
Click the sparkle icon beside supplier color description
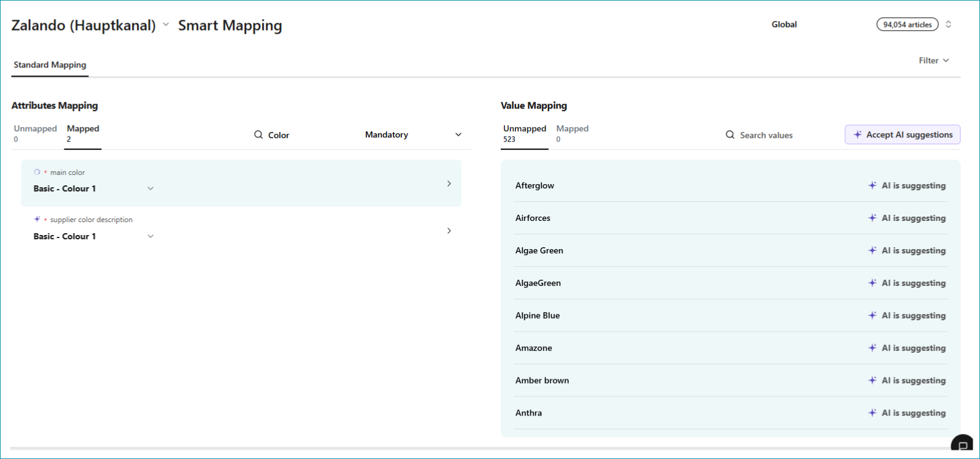point(37,219)
